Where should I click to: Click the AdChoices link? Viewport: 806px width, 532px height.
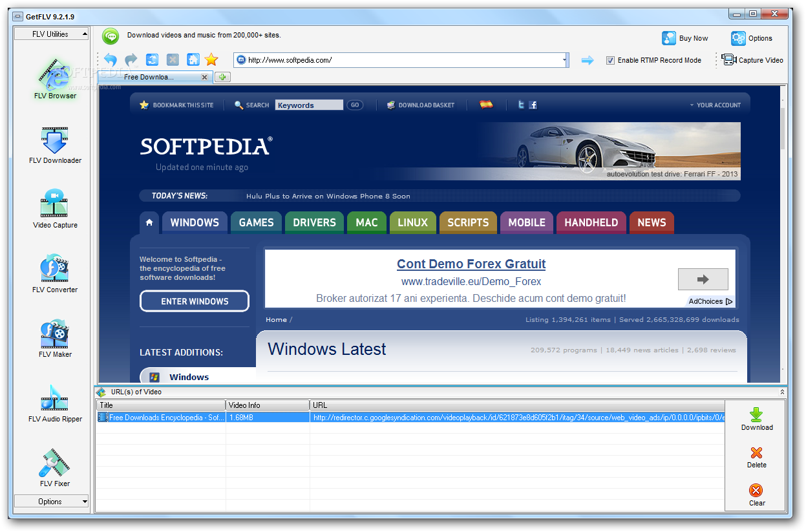[x=710, y=301]
